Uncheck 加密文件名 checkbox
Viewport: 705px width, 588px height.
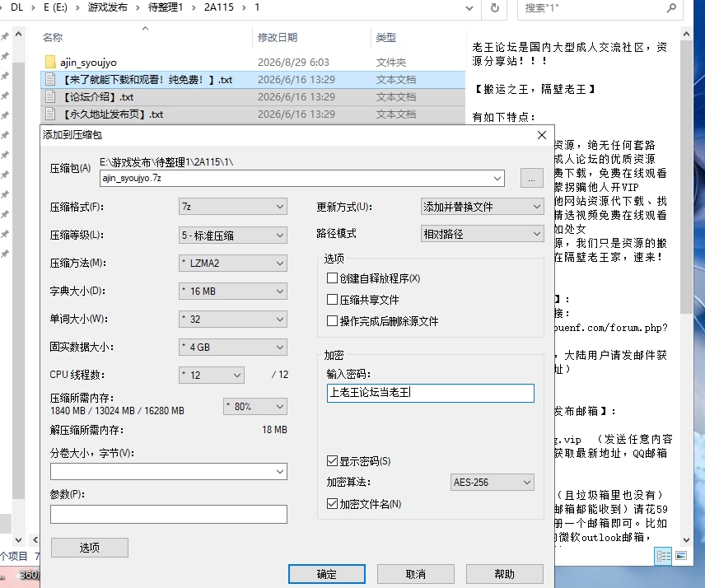[332, 503]
